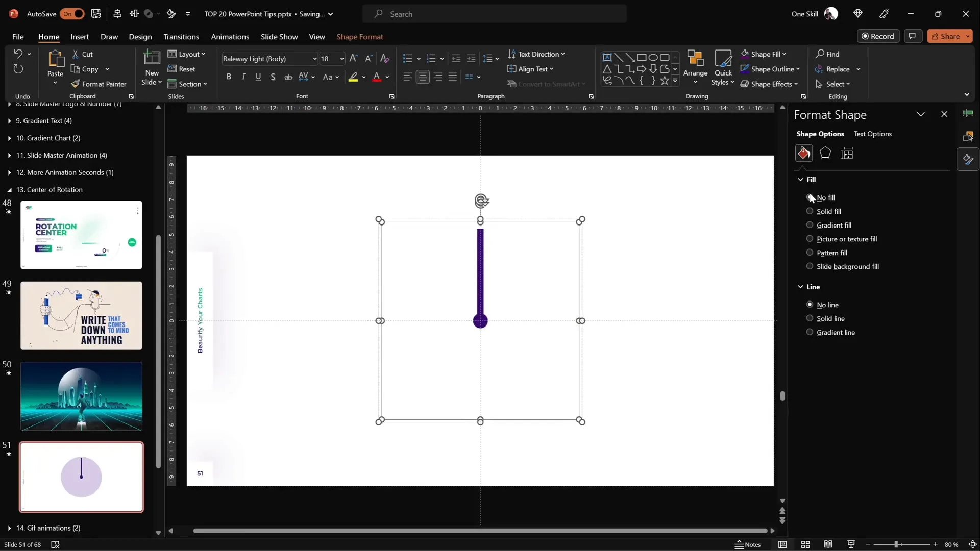
Task: Open Notes pane button
Action: coord(748,544)
